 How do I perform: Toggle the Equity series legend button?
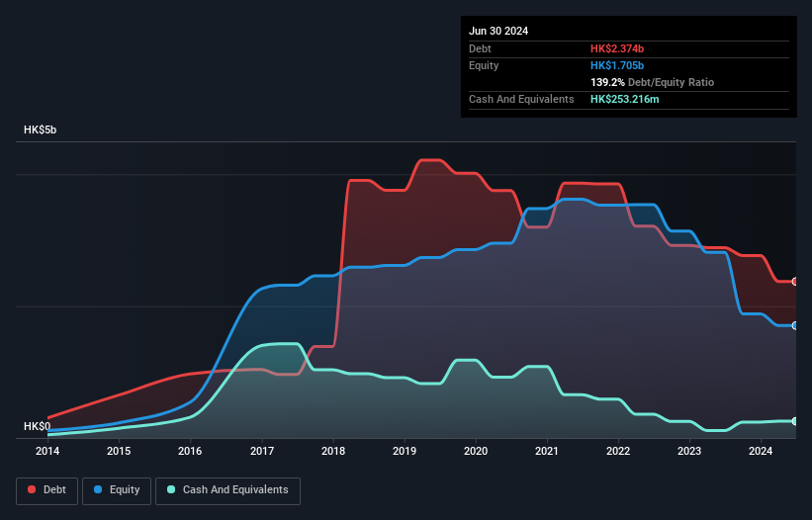117,490
